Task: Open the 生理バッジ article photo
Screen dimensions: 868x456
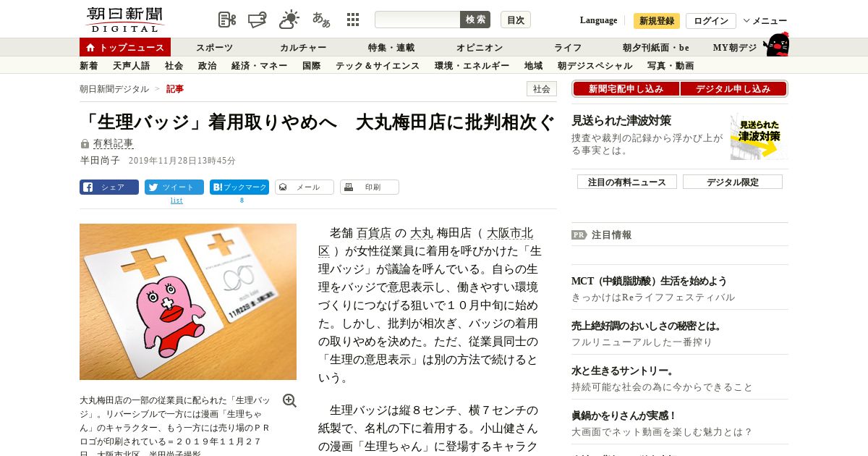Action: [188, 302]
